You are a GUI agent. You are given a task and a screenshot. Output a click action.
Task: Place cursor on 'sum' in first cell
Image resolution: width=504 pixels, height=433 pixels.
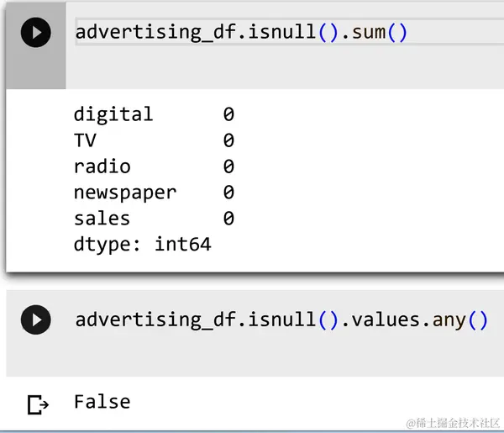[371, 33]
